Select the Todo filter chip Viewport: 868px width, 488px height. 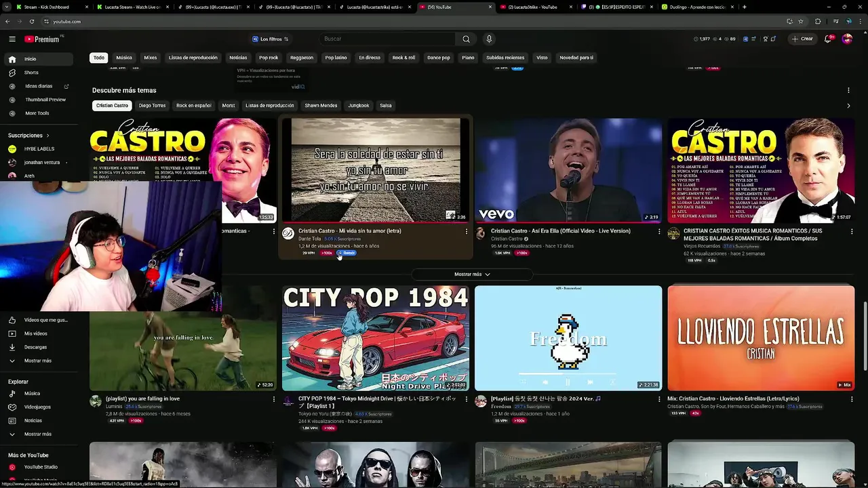[x=99, y=58]
